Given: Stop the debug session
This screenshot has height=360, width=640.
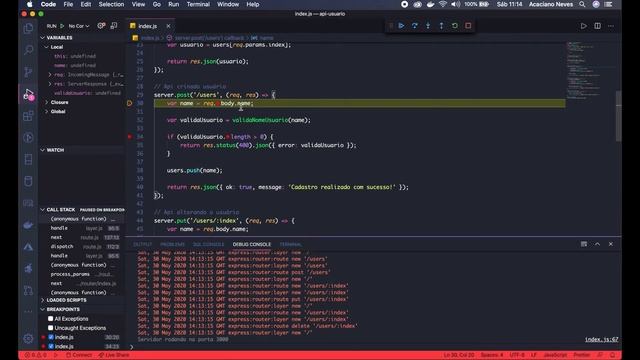Looking at the screenshot, I should pos(468,26).
